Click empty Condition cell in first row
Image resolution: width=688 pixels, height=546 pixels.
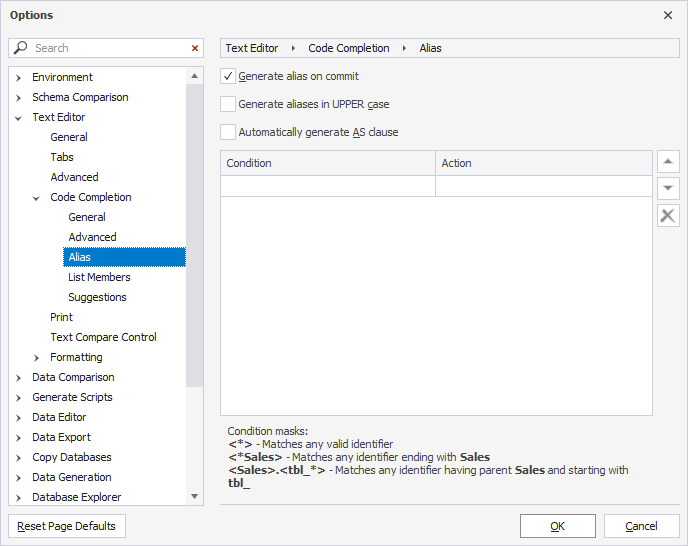328,186
